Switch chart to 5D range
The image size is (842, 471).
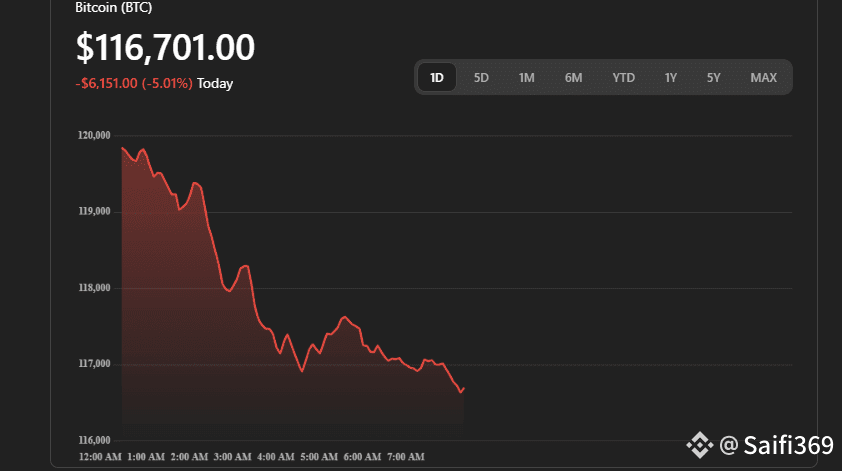pyautogui.click(x=481, y=78)
